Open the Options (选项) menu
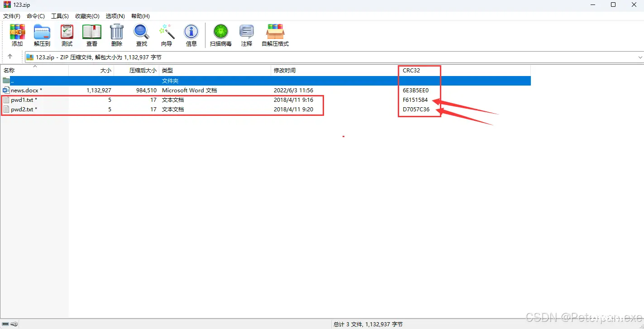Viewport: 644px width, 329px height. tap(115, 16)
